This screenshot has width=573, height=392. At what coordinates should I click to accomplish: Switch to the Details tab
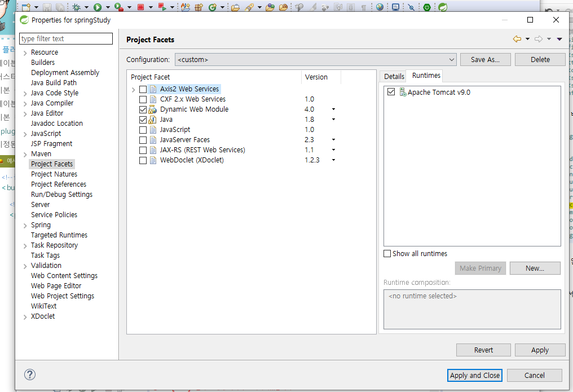(x=394, y=76)
